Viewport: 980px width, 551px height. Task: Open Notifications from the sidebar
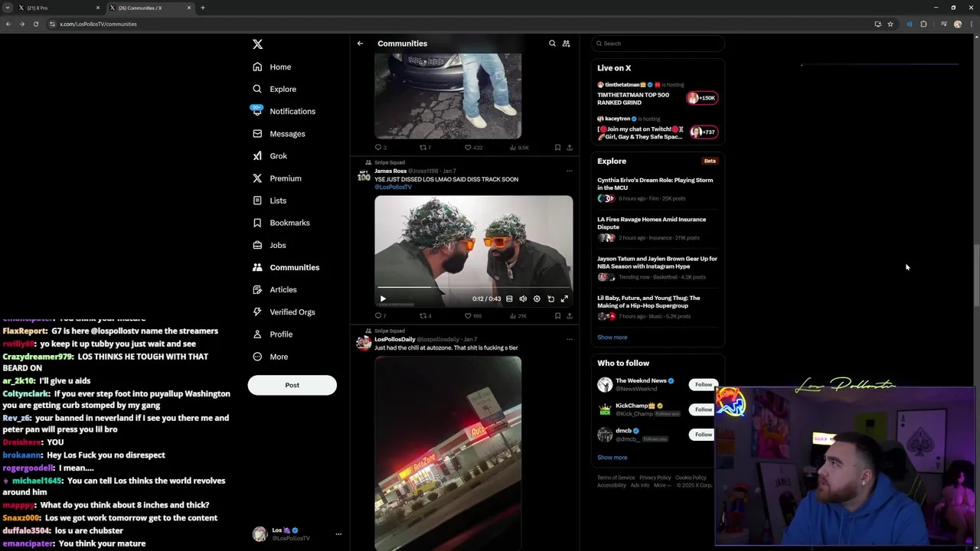tap(283, 112)
